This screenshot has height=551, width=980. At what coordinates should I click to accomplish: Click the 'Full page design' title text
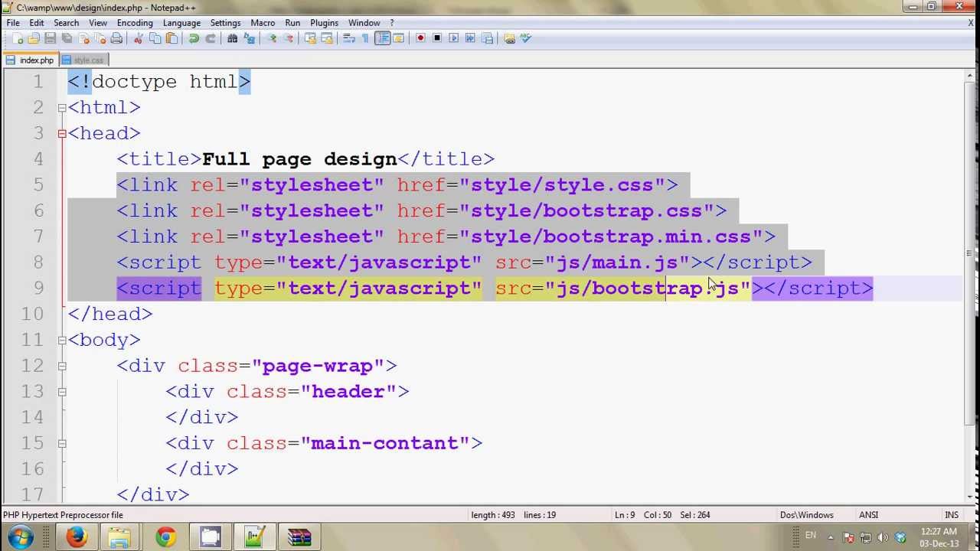(x=299, y=159)
